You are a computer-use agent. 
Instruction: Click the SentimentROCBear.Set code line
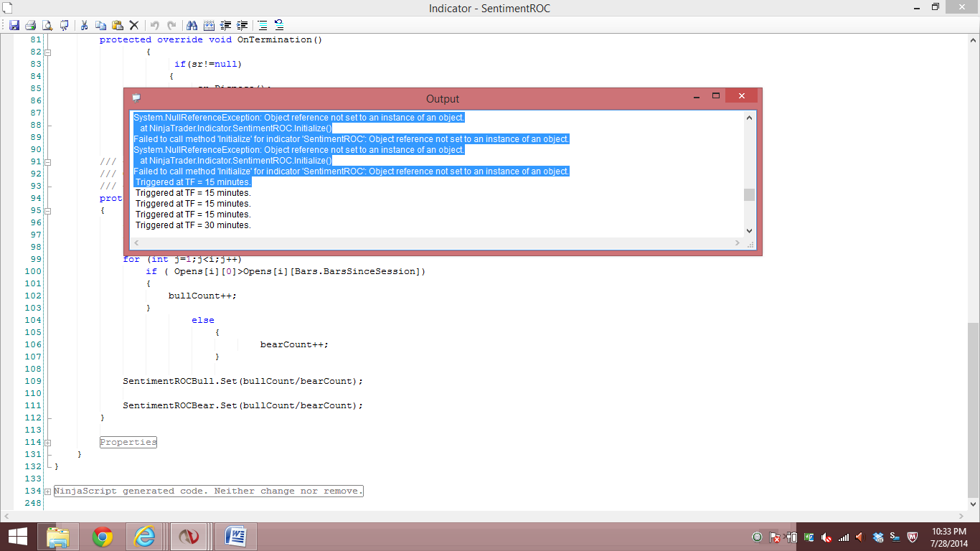click(243, 405)
